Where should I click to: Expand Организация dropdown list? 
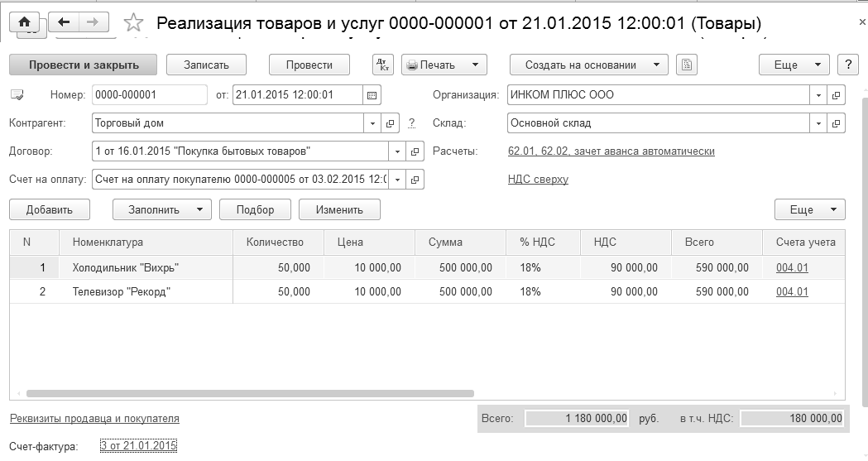(818, 95)
